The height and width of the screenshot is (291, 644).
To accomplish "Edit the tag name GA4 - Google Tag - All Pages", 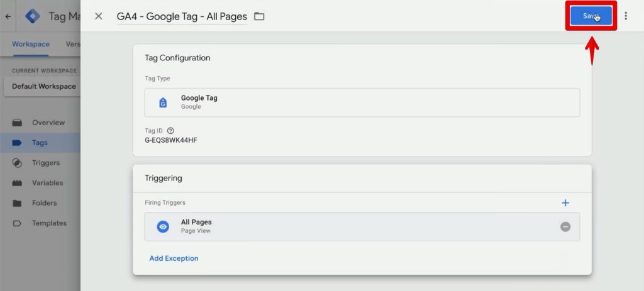I will [182, 16].
